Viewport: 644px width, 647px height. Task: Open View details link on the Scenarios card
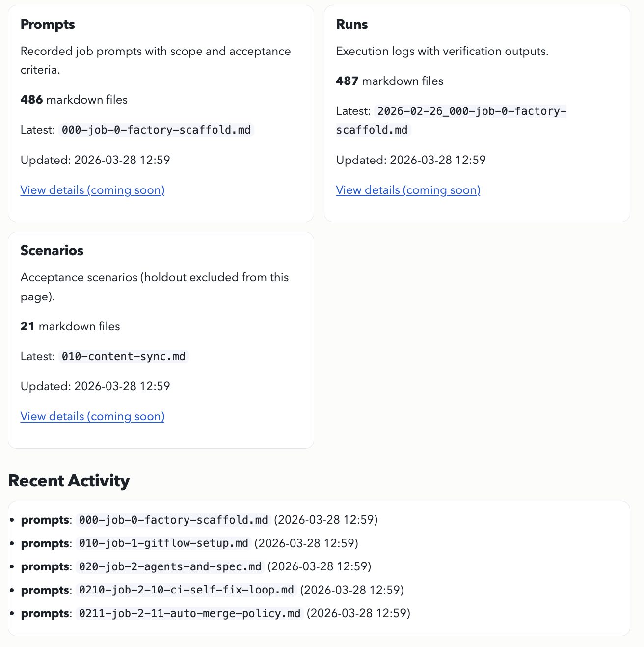(92, 416)
